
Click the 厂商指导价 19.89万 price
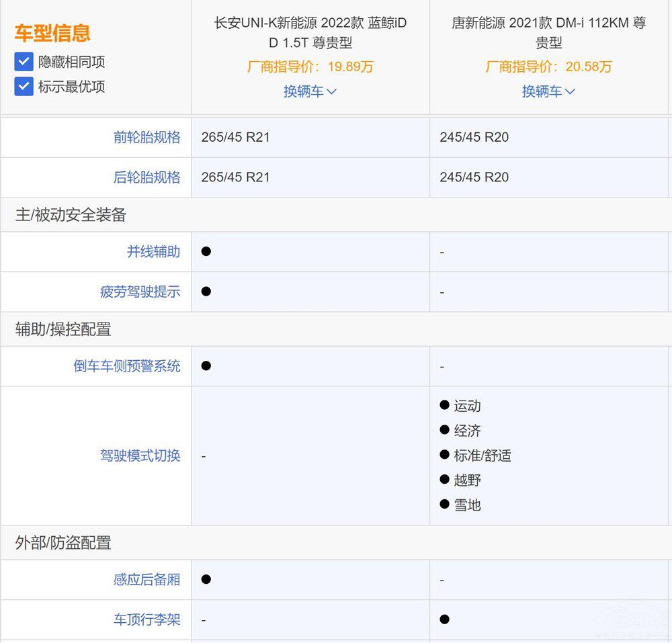310,67
